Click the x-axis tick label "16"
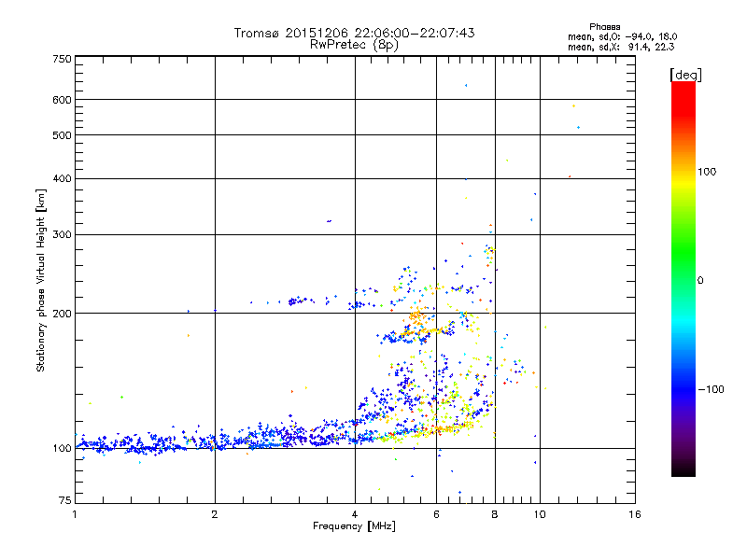Screen dimensions: 747x560 click(635, 514)
